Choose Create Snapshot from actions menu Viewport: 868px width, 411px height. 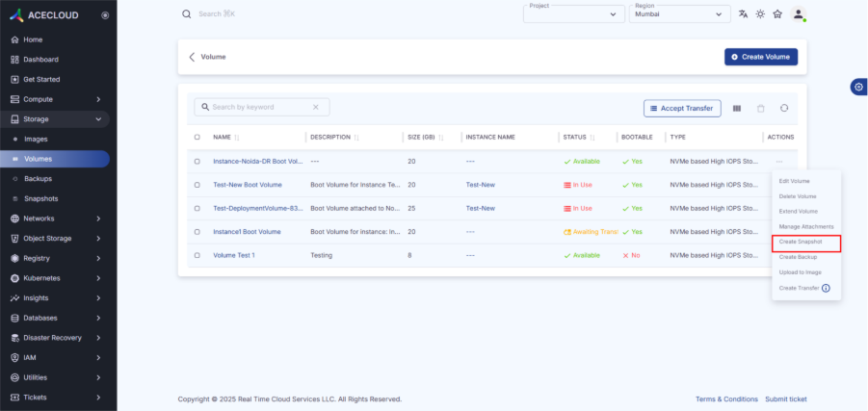pos(801,242)
